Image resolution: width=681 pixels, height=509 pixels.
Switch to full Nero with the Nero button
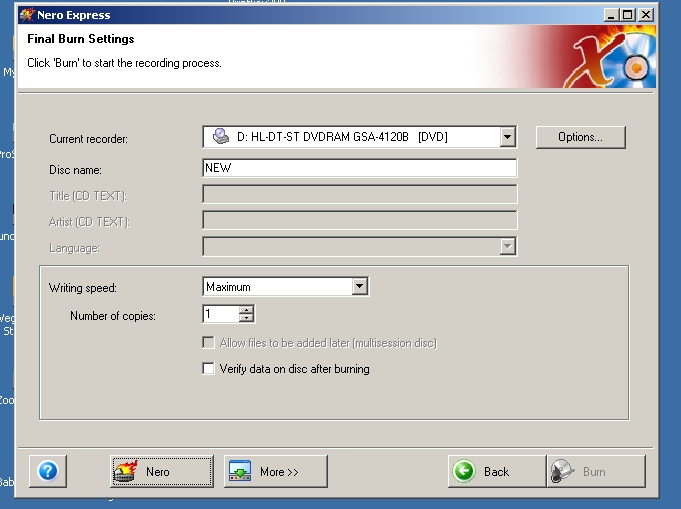point(162,471)
